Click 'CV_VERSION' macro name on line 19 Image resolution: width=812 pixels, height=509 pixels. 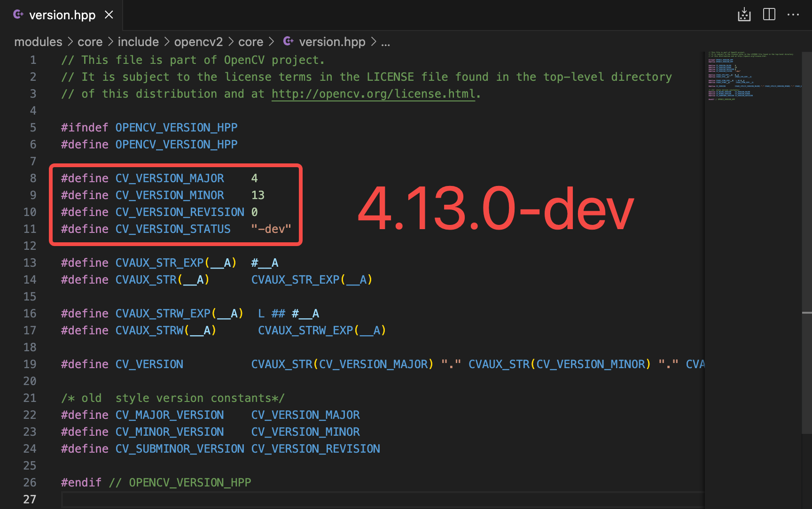[149, 364]
